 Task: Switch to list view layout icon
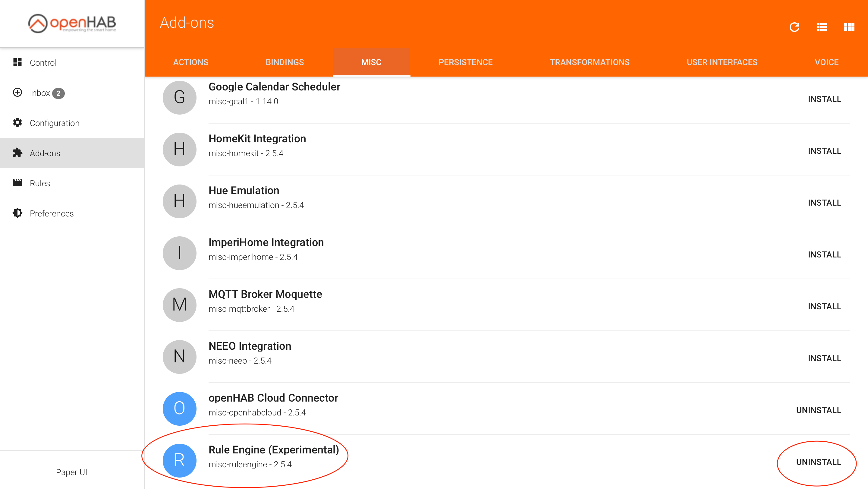point(822,27)
